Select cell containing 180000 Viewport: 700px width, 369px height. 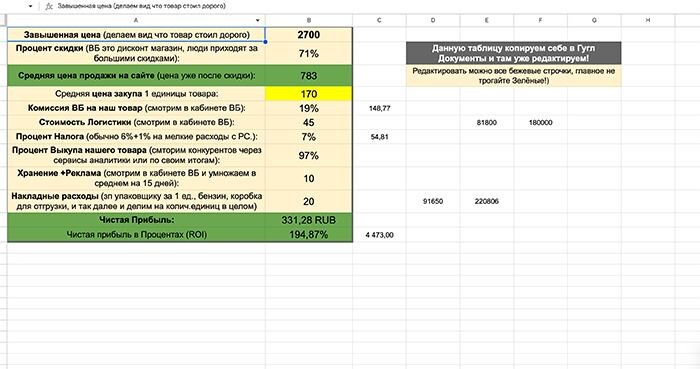(540, 122)
